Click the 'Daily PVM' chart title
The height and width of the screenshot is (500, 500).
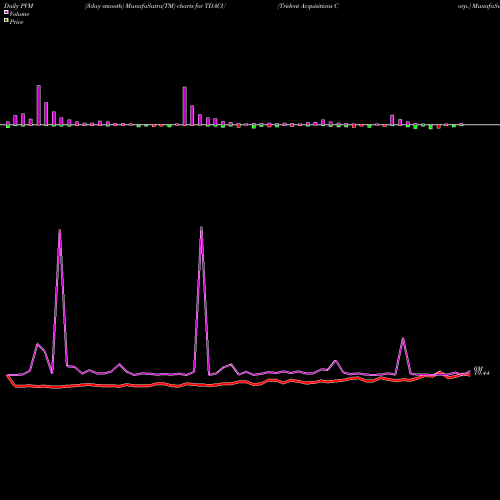pyautogui.click(x=19, y=6)
